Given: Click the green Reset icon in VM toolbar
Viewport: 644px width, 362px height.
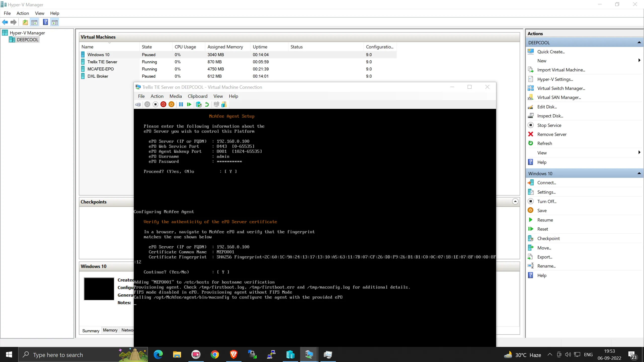Looking at the screenshot, I should (x=189, y=104).
